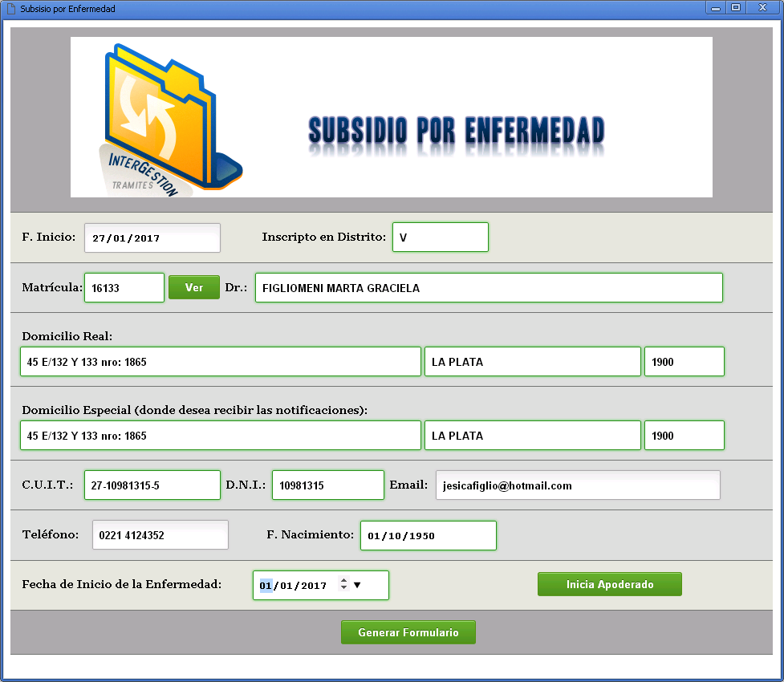784x682 pixels.
Task: Click the Dr. name field FIGLIOMENI MARTA GRACIELA
Action: [489, 287]
